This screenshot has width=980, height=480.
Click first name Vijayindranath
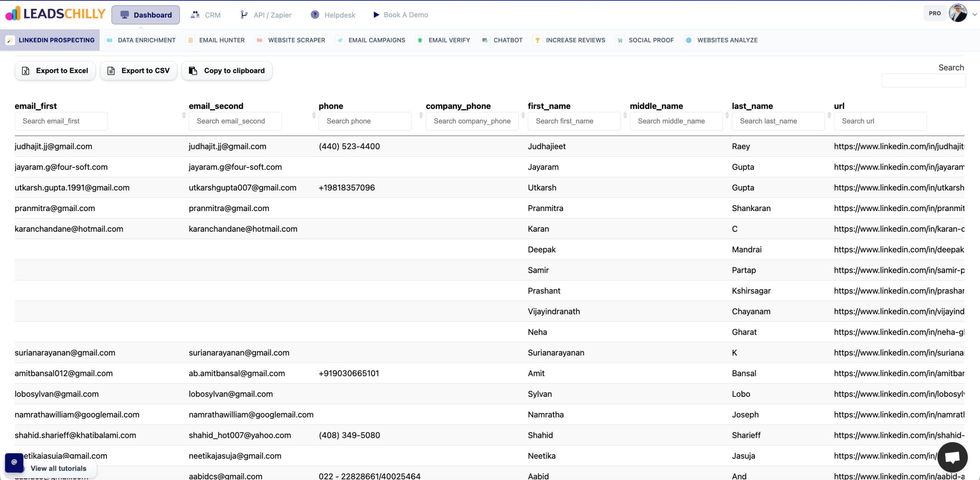pyautogui.click(x=554, y=311)
